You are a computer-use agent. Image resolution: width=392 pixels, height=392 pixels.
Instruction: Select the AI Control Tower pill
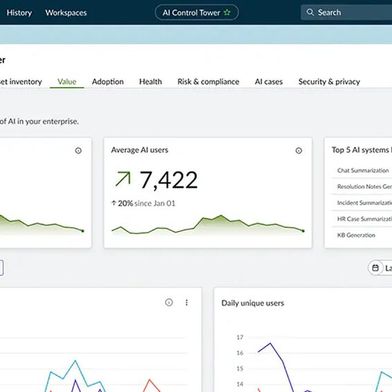197,13
